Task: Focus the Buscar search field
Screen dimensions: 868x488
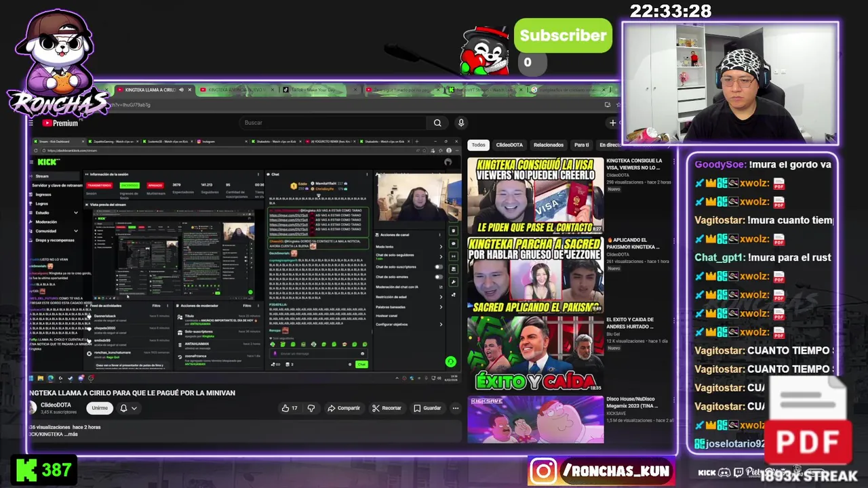Action: 332,123
